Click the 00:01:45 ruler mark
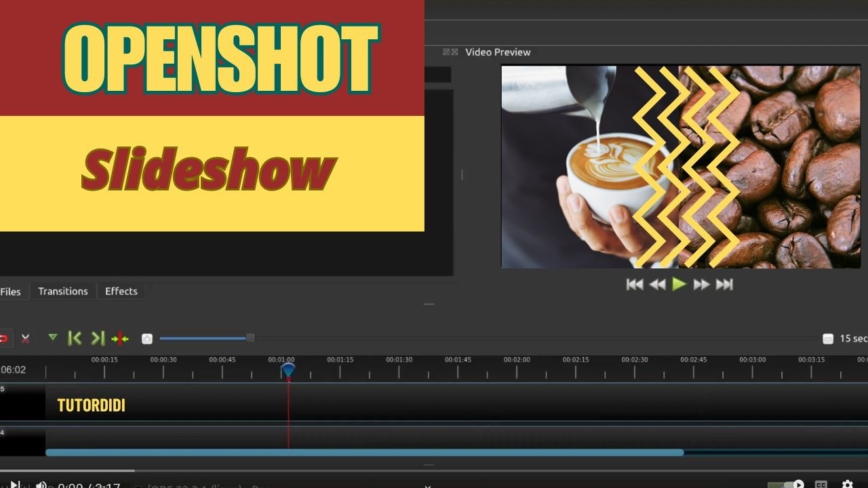This screenshot has width=868, height=488. (458, 360)
